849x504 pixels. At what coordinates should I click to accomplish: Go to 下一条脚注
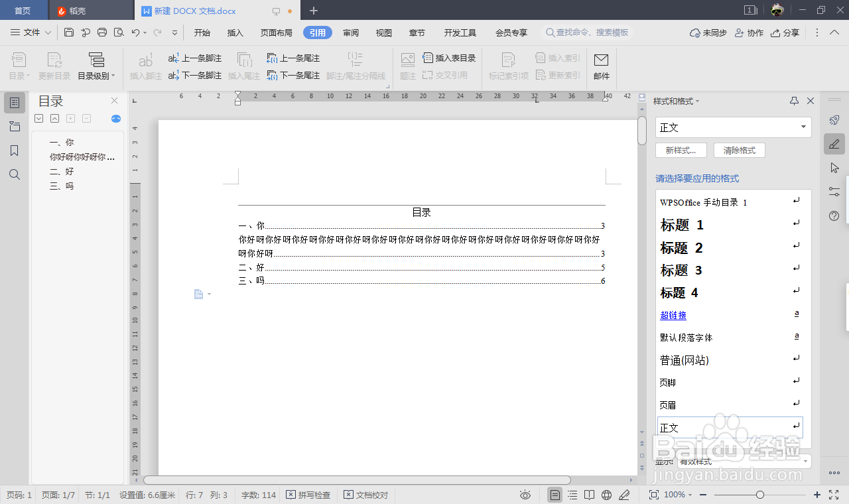(194, 76)
